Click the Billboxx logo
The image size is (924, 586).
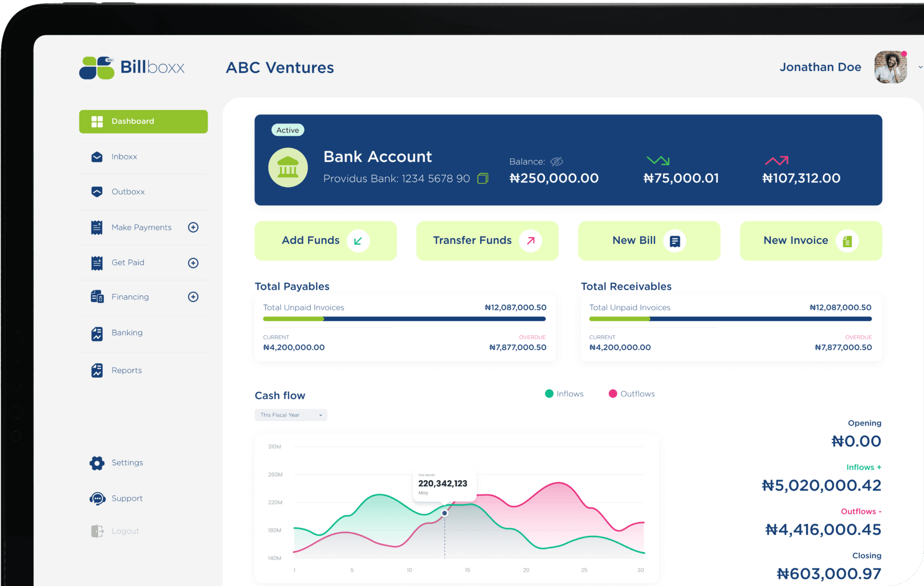point(132,68)
